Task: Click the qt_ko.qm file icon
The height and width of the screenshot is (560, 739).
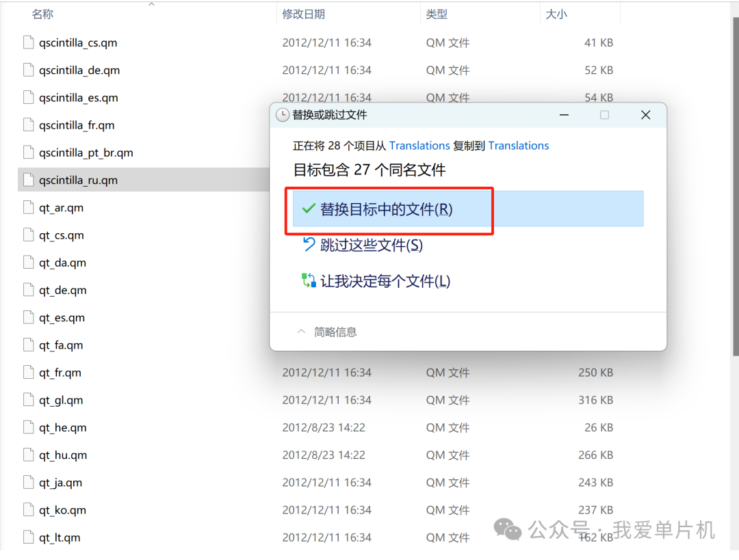Action: pos(29,509)
